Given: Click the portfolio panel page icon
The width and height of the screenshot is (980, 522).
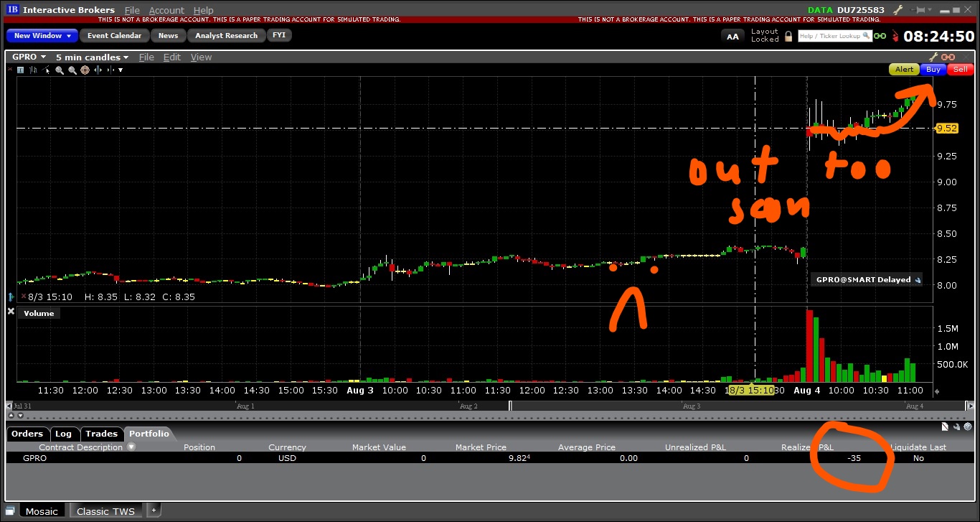Looking at the screenshot, I should pos(945,427).
